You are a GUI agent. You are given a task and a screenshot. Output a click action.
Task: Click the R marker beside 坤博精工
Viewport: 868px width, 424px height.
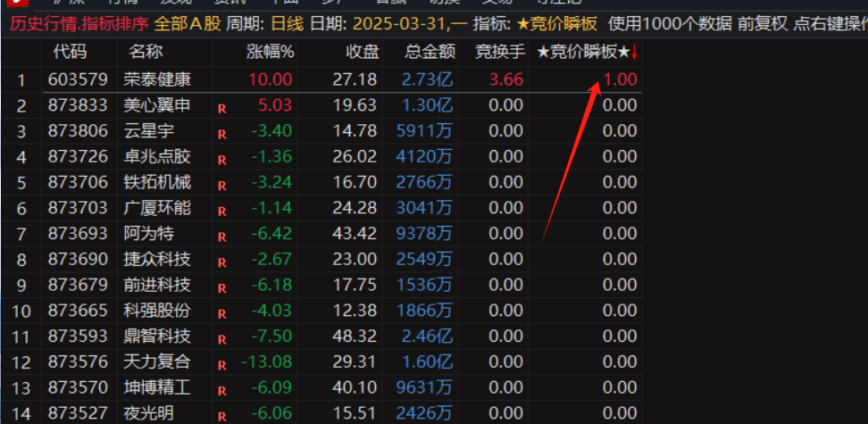pyautogui.click(x=222, y=391)
